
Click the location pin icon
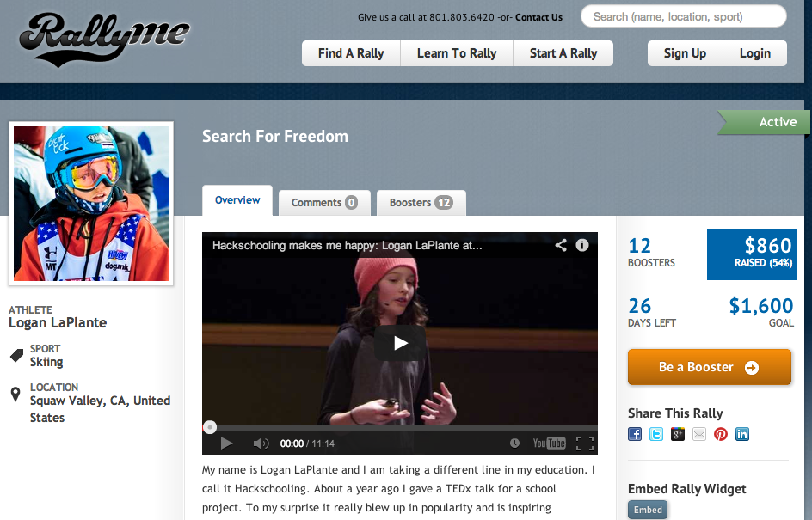click(x=15, y=395)
